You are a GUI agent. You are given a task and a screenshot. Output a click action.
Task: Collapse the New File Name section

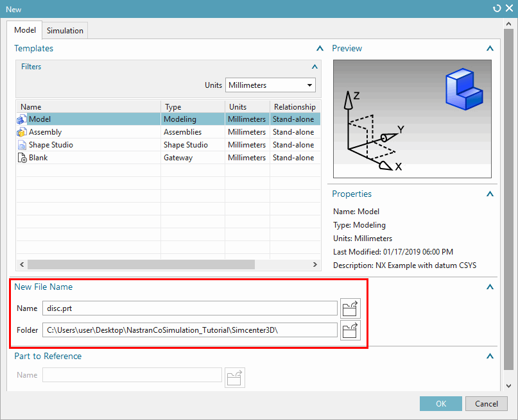(490, 287)
